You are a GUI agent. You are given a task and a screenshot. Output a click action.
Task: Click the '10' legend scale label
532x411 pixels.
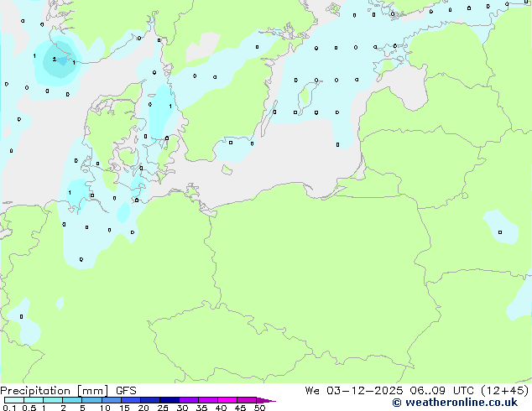coord(105,408)
